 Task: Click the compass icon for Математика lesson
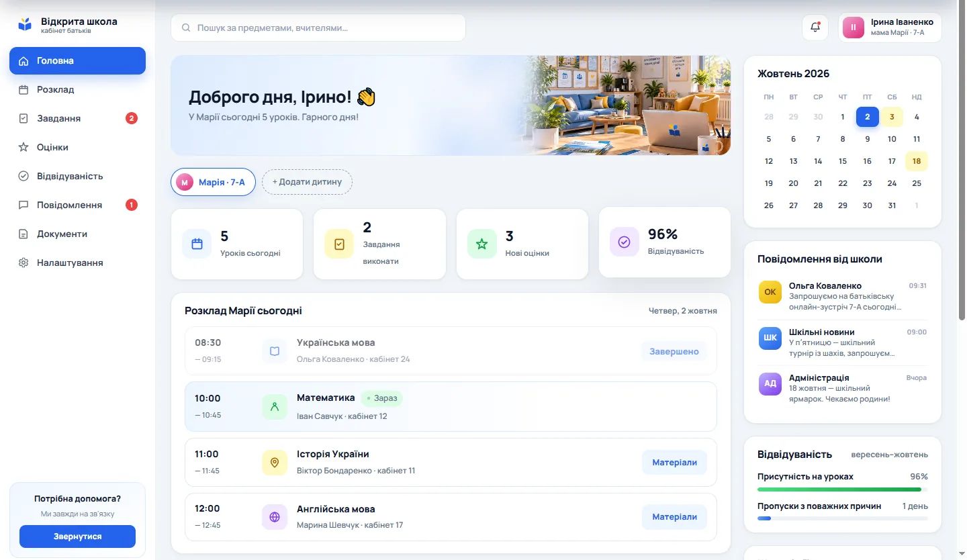274,406
